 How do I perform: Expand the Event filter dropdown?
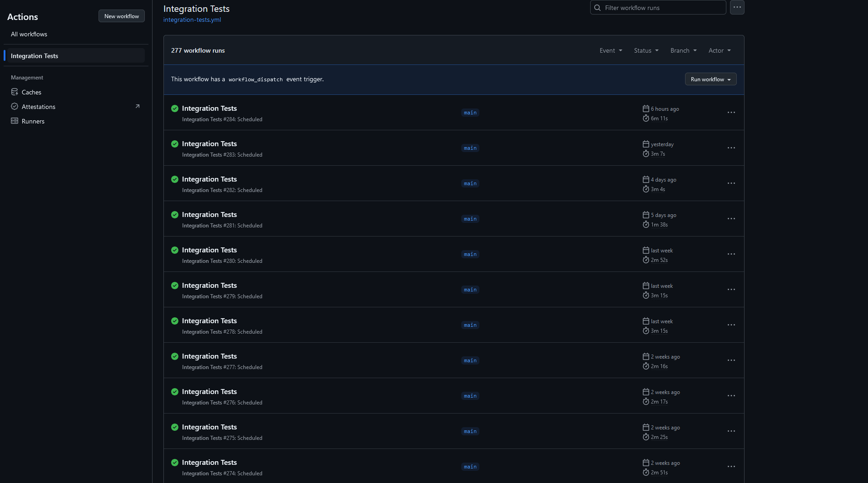coord(611,50)
